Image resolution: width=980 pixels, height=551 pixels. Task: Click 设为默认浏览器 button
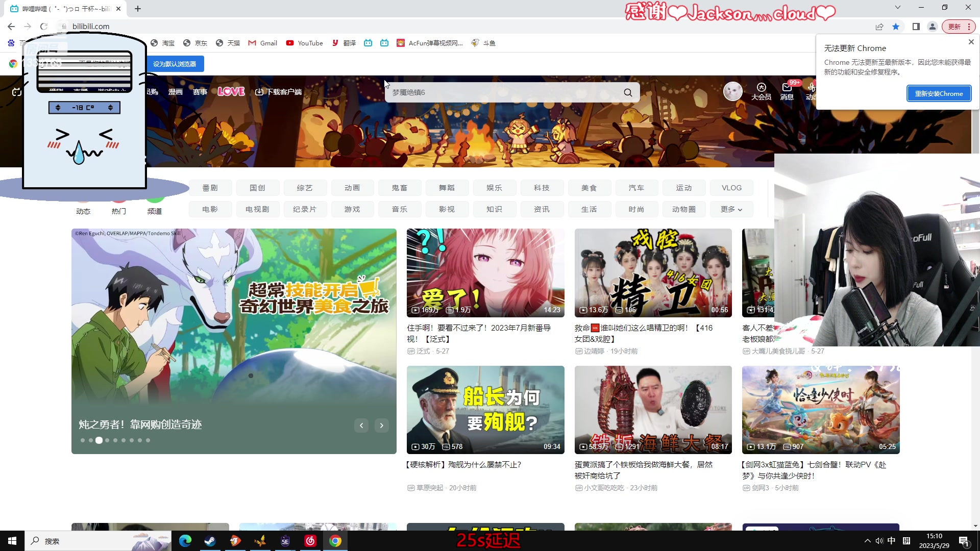click(175, 64)
